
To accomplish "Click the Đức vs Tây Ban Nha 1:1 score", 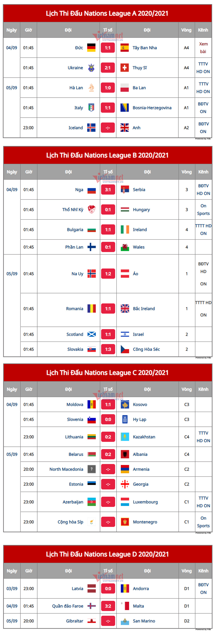I will (x=108, y=48).
